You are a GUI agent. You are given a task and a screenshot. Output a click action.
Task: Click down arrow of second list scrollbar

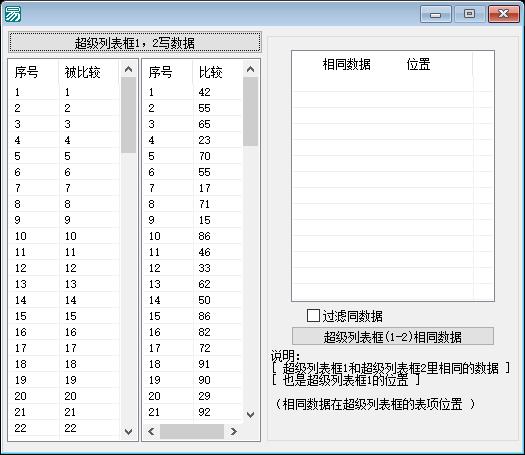point(250,415)
